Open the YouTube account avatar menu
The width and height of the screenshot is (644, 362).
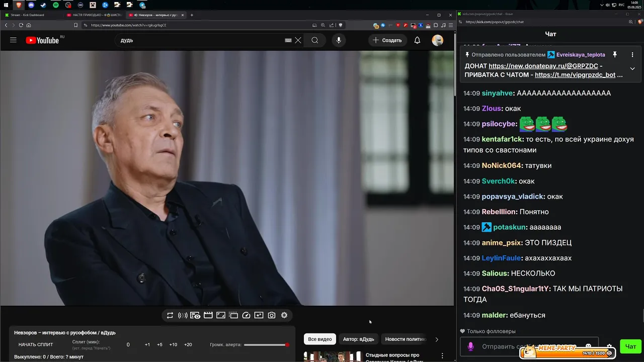(x=438, y=40)
